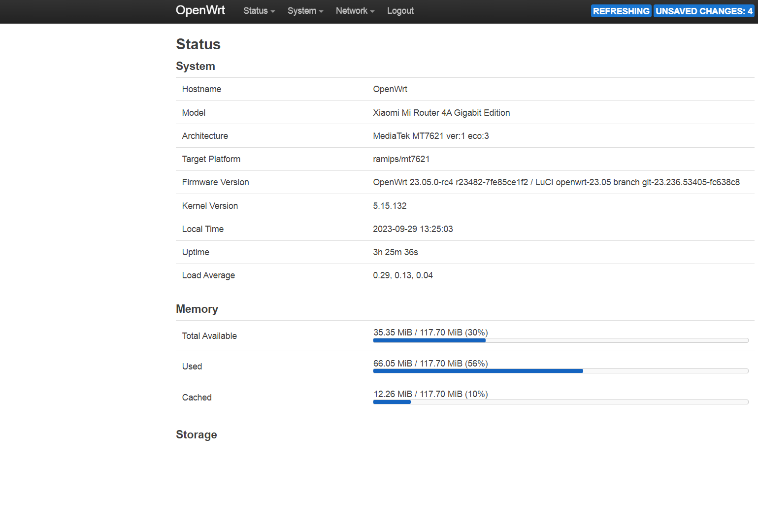Click the Used memory progress bar

pyautogui.click(x=560, y=371)
